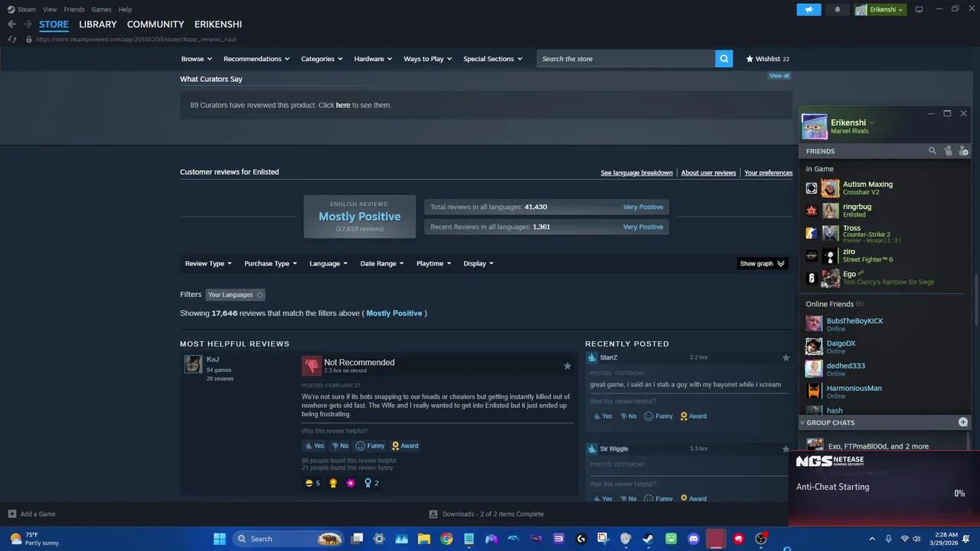Vote Yes on KnJ's review
Image resolution: width=980 pixels, height=551 pixels.
[314, 445]
